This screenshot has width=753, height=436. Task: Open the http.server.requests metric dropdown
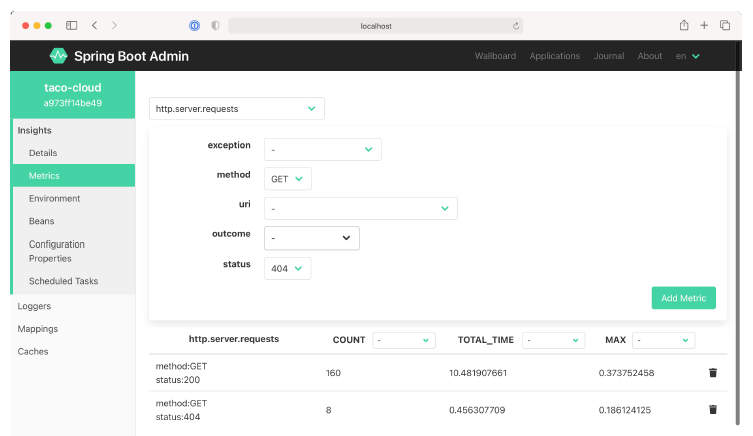click(236, 108)
